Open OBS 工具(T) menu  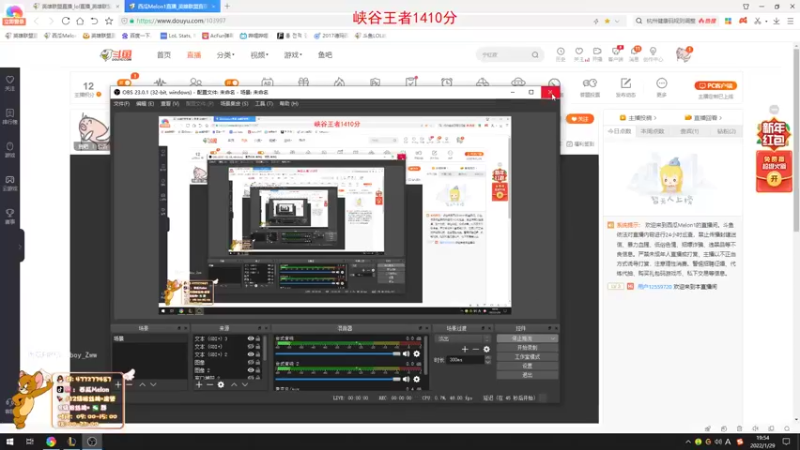pyautogui.click(x=264, y=104)
